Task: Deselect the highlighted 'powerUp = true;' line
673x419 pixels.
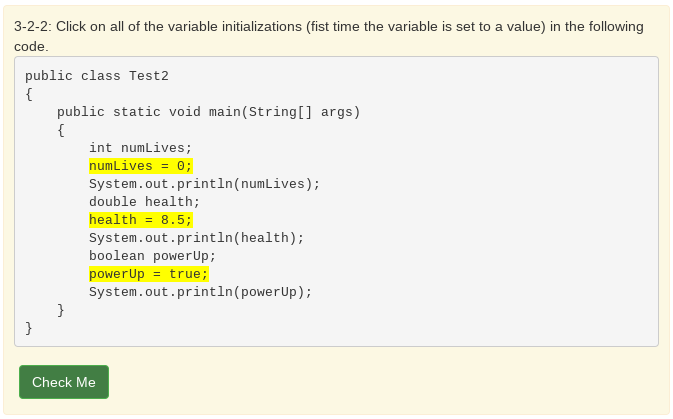Action: pos(148,274)
